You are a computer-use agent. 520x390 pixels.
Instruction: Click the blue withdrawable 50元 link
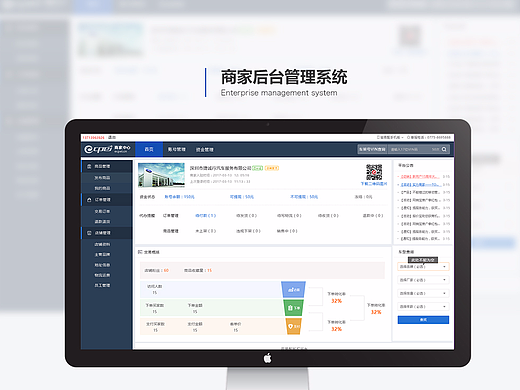242,197
